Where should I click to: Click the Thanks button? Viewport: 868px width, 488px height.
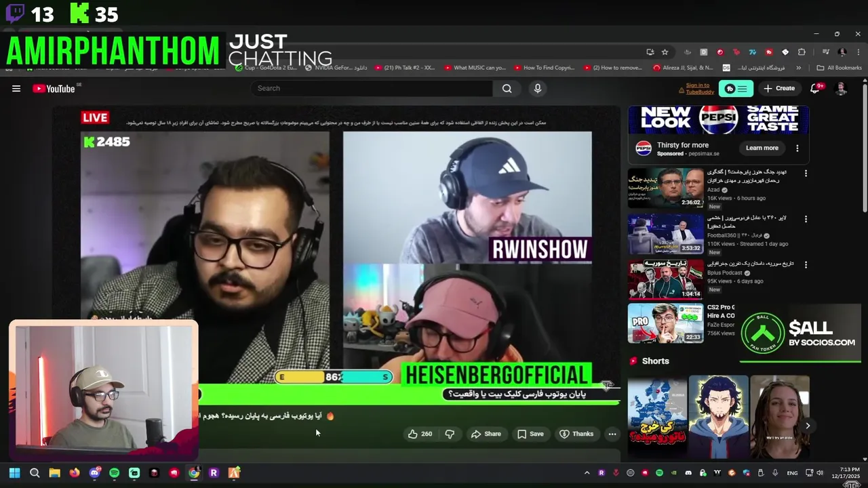coord(576,434)
